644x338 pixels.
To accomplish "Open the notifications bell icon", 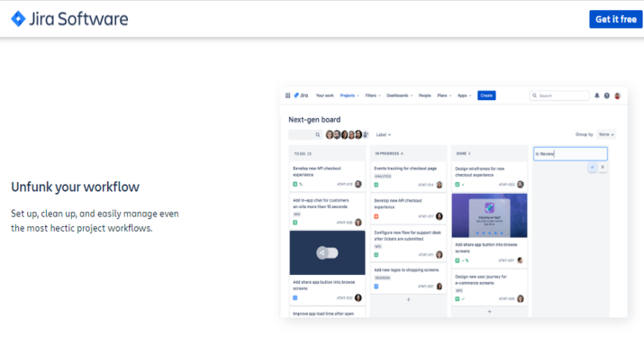I will pos(597,96).
